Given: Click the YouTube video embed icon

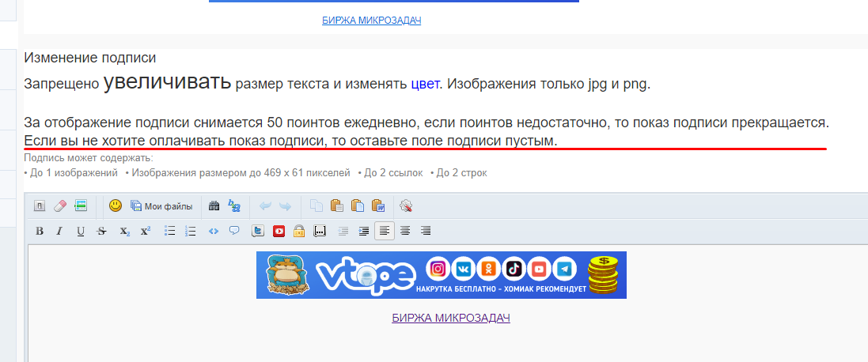Looking at the screenshot, I should point(279,231).
